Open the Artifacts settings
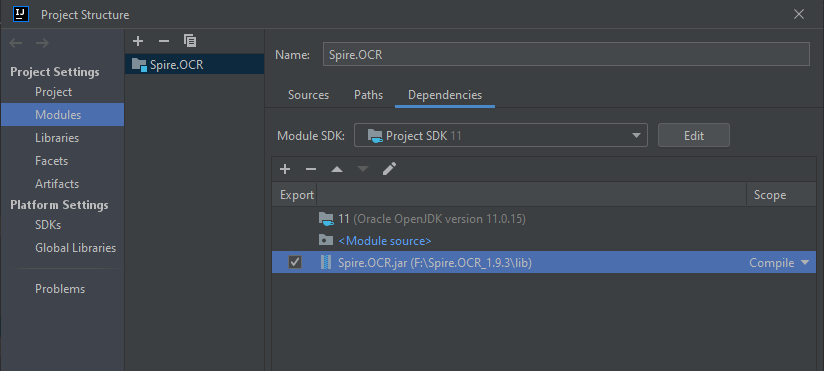The height and width of the screenshot is (371, 824). tap(57, 184)
